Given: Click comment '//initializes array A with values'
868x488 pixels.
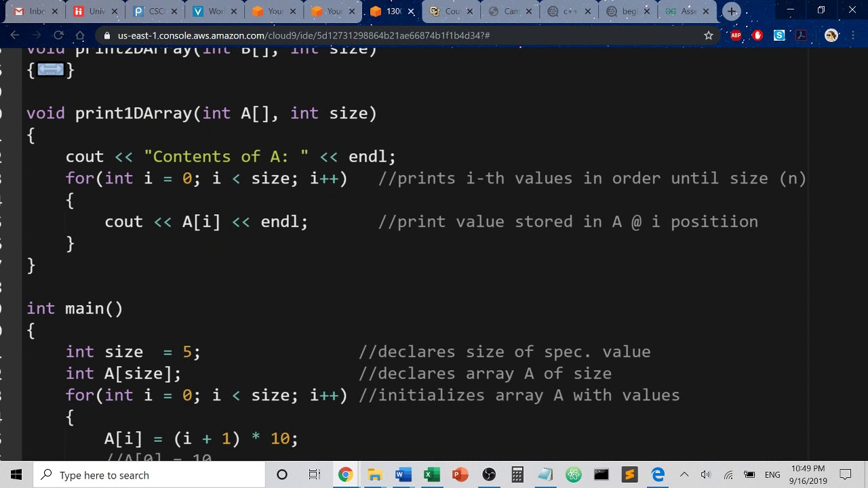Looking at the screenshot, I should [x=519, y=395].
